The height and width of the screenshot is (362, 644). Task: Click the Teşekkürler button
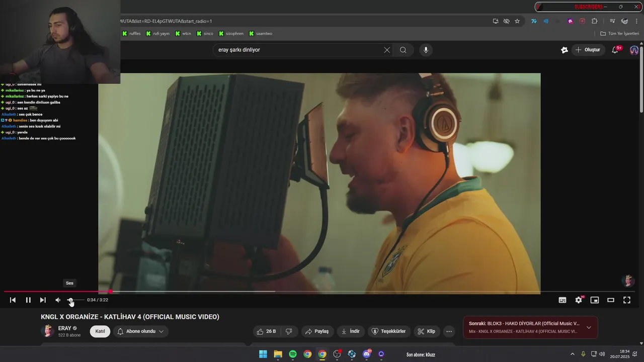point(388,331)
